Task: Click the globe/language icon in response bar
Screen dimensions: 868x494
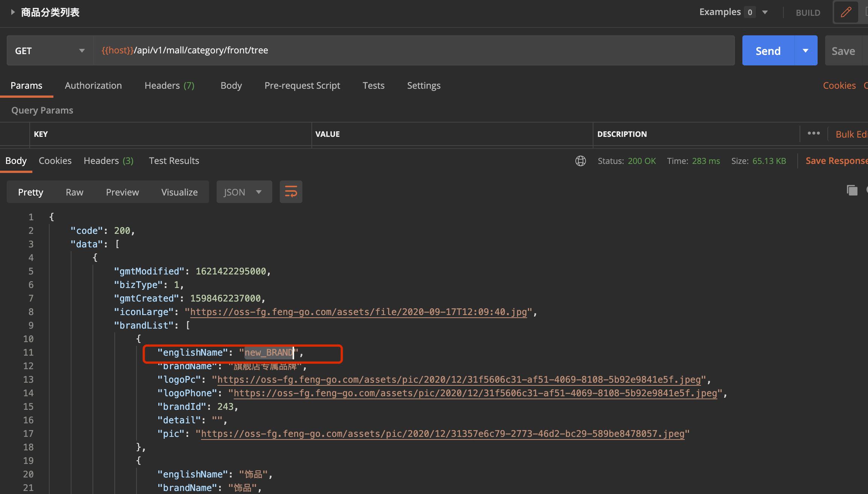Action: (x=581, y=160)
